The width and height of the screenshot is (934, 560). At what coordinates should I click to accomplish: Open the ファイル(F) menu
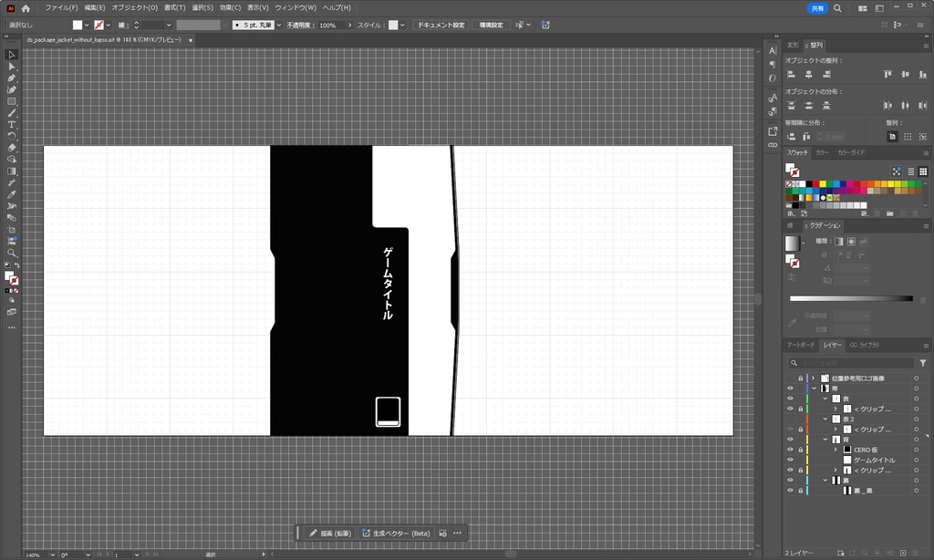point(61,7)
